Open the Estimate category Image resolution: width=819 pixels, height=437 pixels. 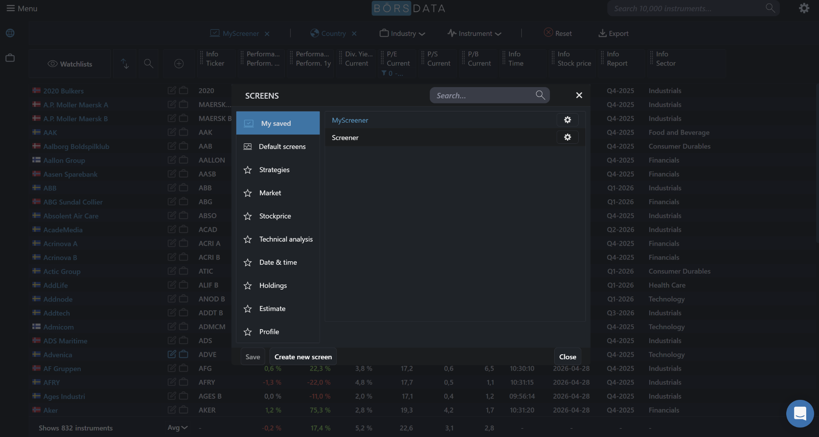(278, 309)
